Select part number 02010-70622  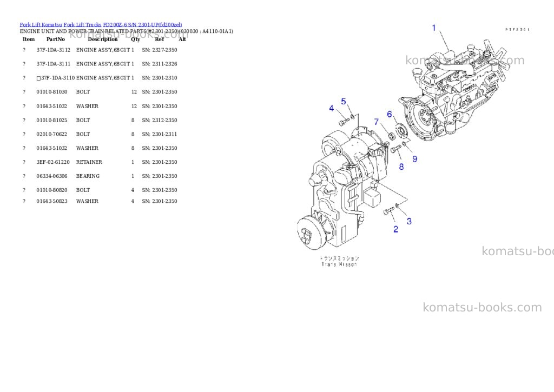point(52,134)
